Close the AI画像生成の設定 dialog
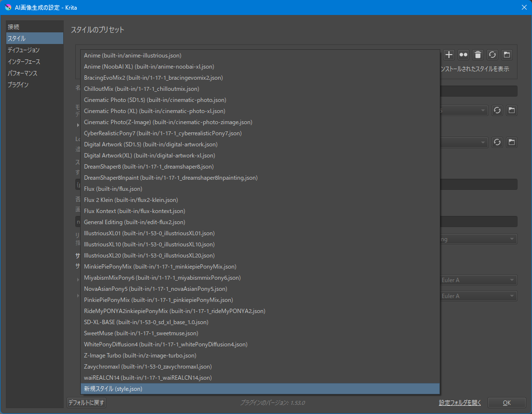Screen dimensions: 532x414 click(x=524, y=7)
